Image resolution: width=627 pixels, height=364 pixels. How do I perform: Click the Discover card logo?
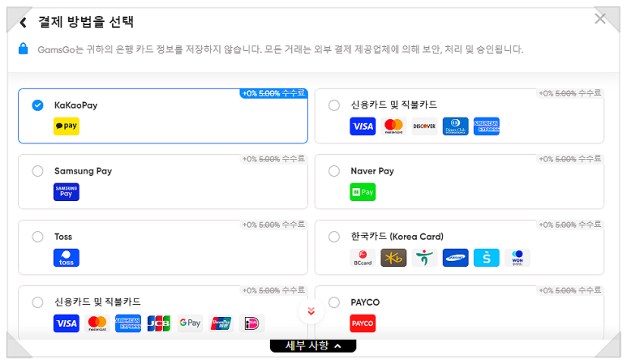click(x=424, y=126)
